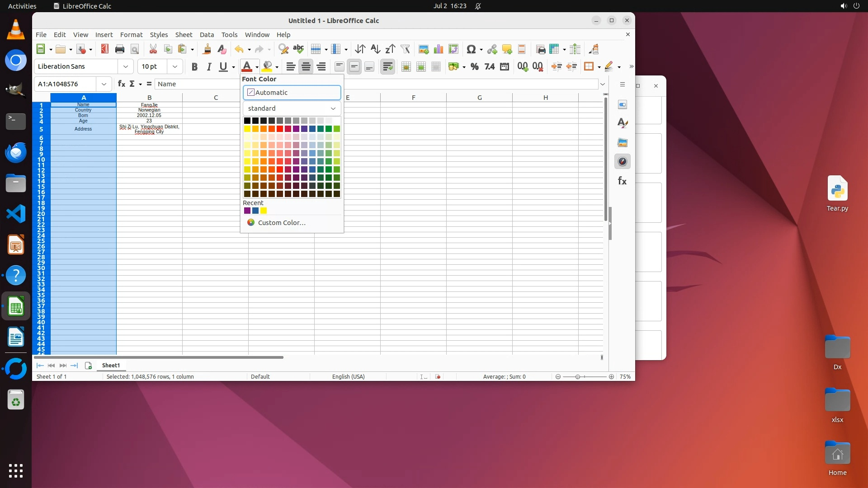Click the Insert Special Character icon

coord(471,49)
